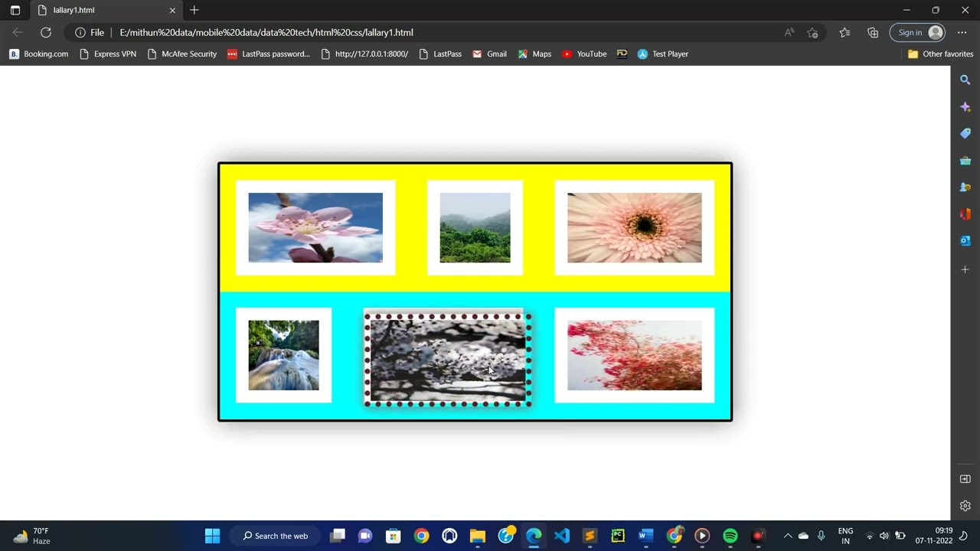Open LastPass password bookmark
The width and height of the screenshot is (980, 551).
269,54
